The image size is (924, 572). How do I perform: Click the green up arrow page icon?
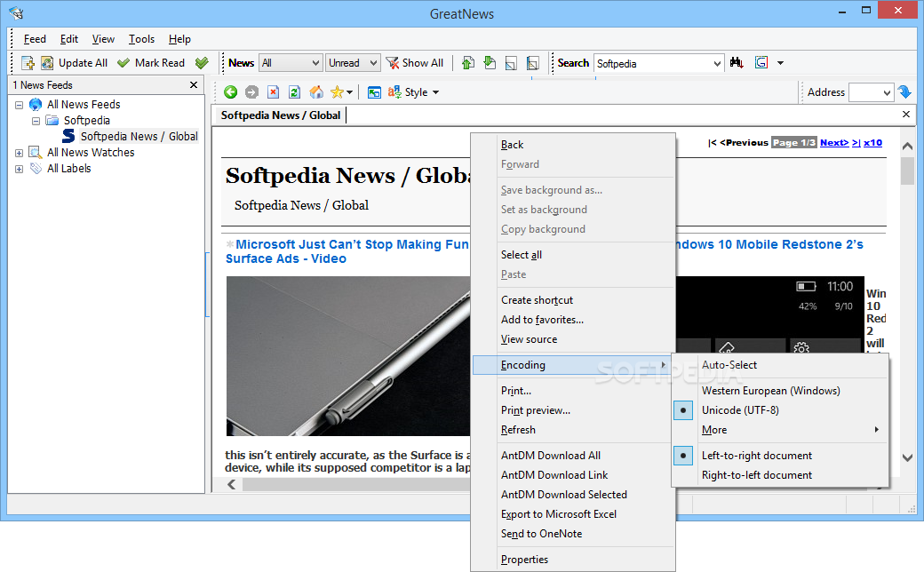(x=468, y=63)
